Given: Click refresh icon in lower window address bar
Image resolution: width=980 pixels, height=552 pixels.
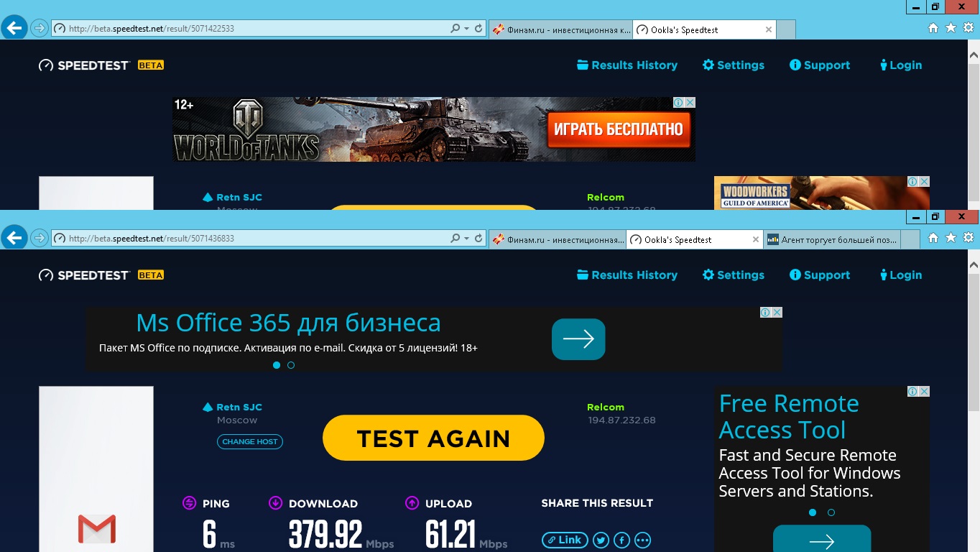Looking at the screenshot, I should [479, 239].
